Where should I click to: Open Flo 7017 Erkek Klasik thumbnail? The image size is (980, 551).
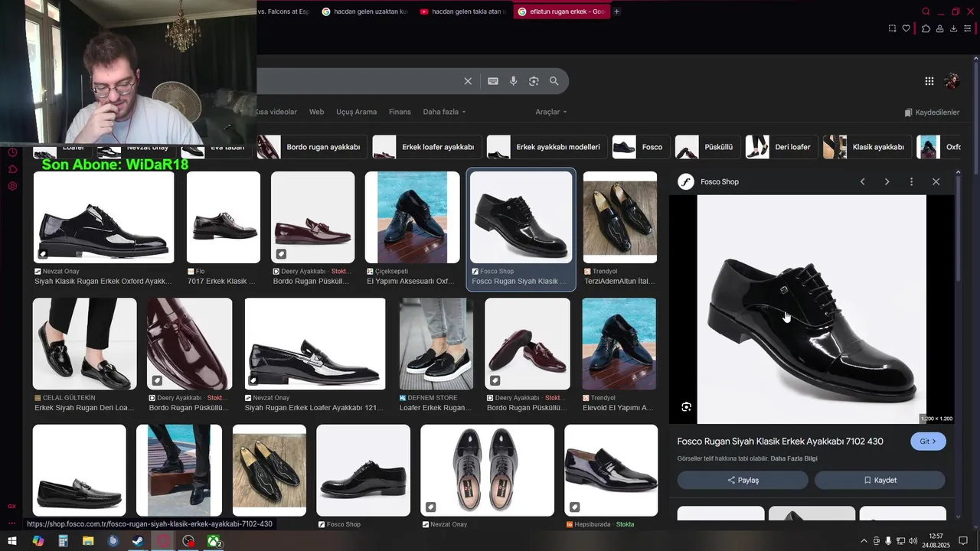224,217
